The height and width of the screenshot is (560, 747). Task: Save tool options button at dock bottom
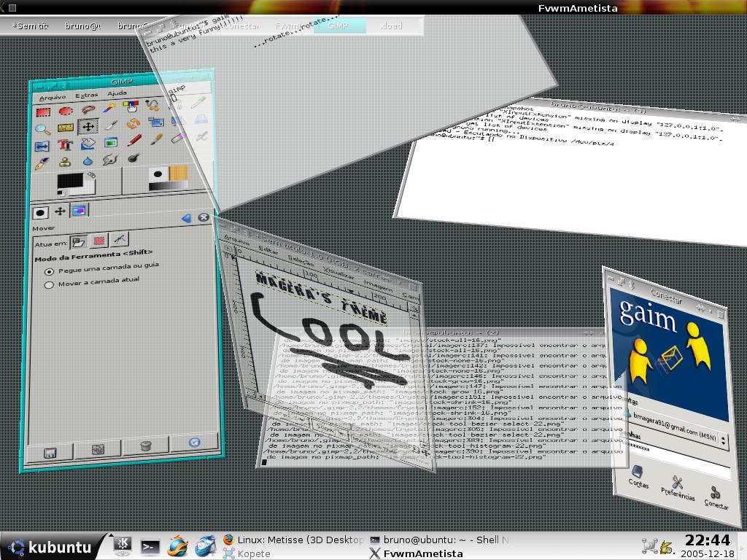(x=50, y=452)
